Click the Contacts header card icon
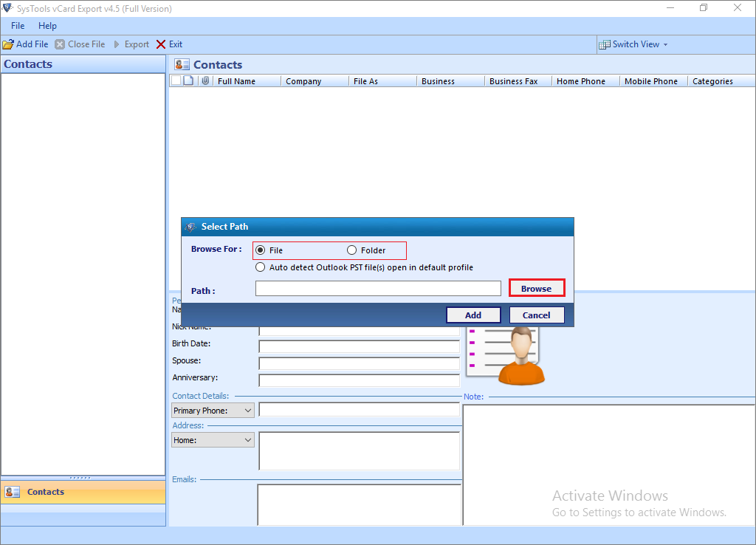This screenshot has width=756, height=545. [182, 65]
